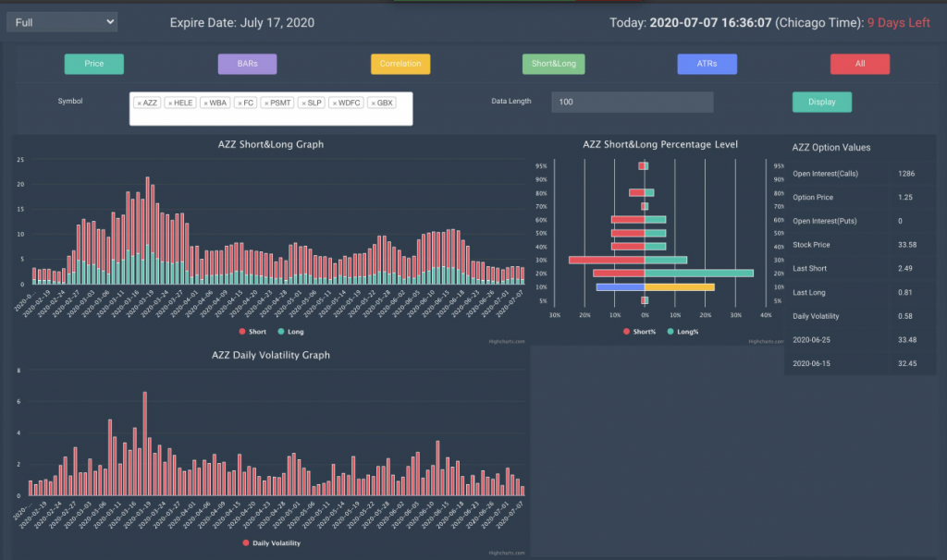This screenshot has width=947, height=560.
Task: Select the Correlation button
Action: (400, 64)
